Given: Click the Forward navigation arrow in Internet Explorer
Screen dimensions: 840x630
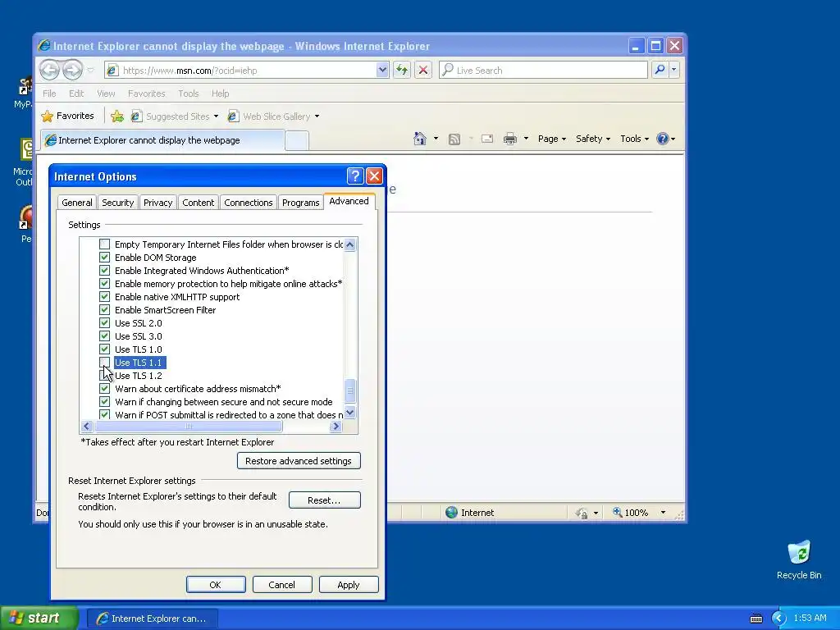Looking at the screenshot, I should pyautogui.click(x=72, y=70).
